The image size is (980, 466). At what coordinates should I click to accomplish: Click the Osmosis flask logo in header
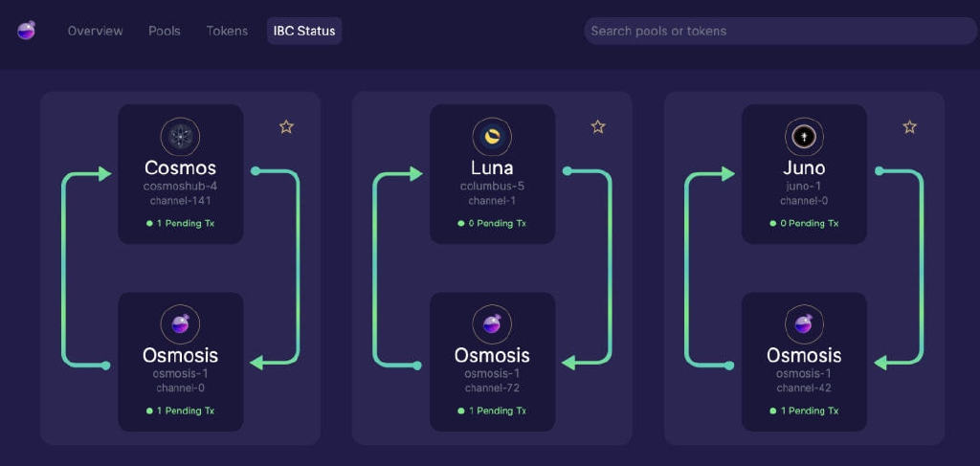(x=26, y=30)
